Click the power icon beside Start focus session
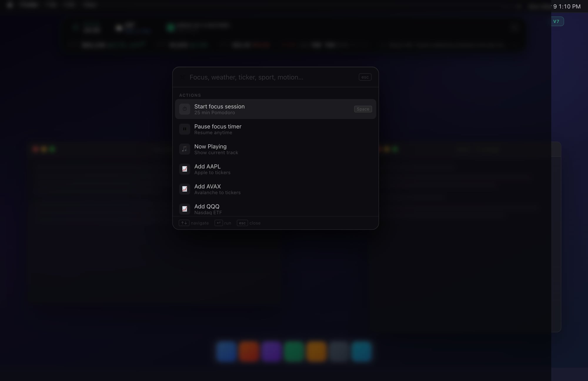This screenshot has height=381, width=588. click(184, 109)
